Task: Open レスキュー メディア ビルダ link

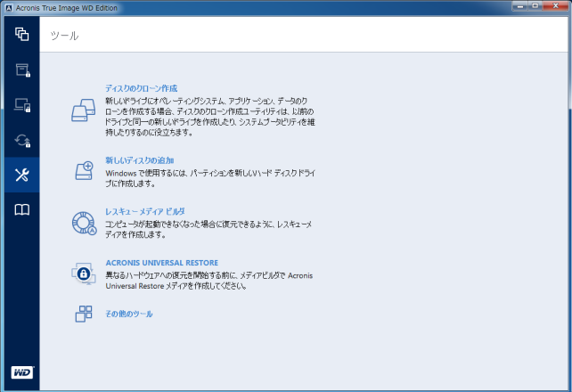Action: click(x=145, y=211)
